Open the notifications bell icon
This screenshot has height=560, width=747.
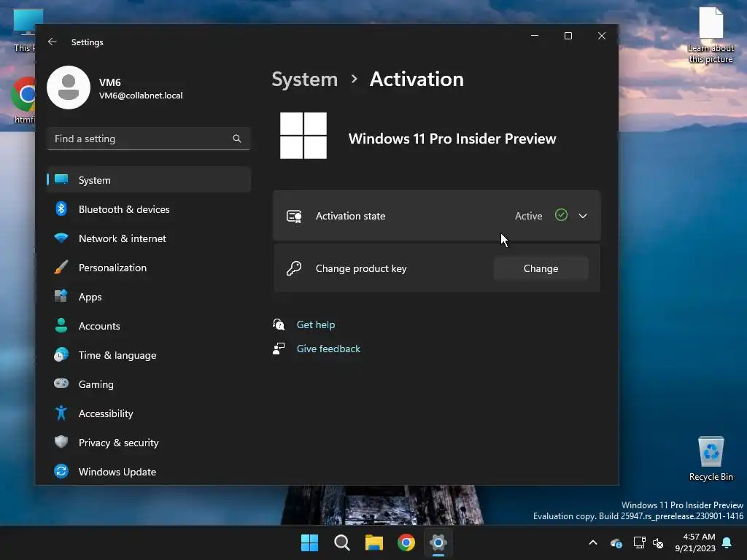[727, 542]
